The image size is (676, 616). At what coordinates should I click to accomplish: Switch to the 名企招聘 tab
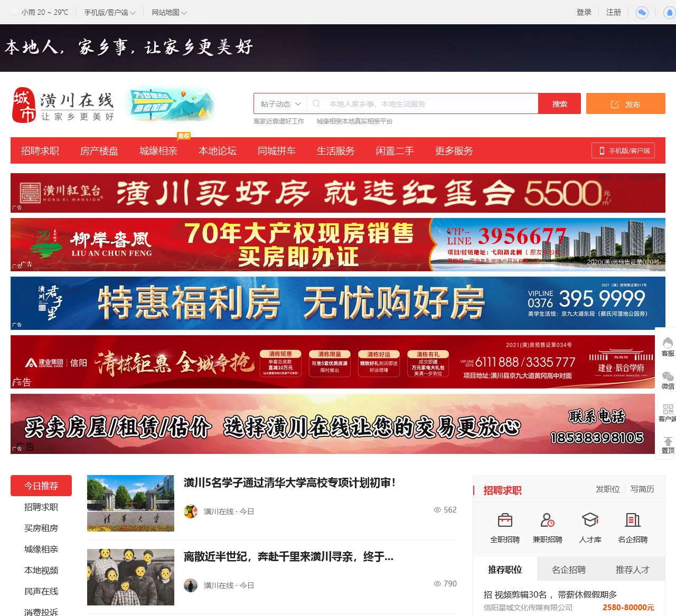pos(569,570)
